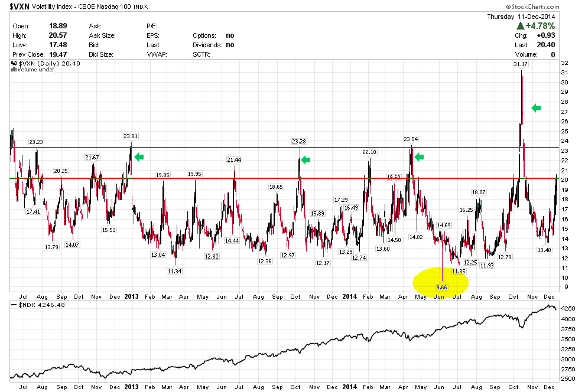Click the 18.07 high price label
The image size is (585, 392).
(479, 192)
